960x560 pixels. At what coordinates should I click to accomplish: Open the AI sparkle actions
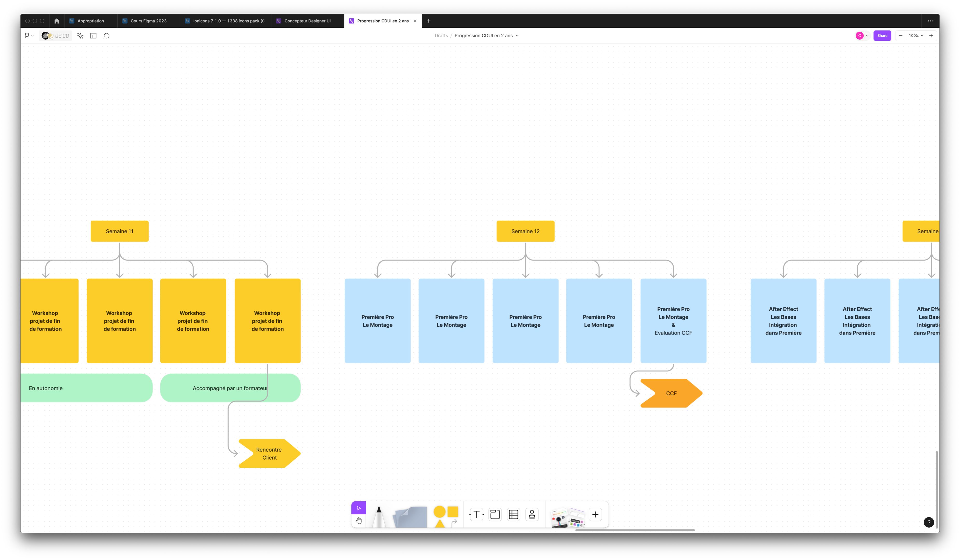[x=80, y=36]
